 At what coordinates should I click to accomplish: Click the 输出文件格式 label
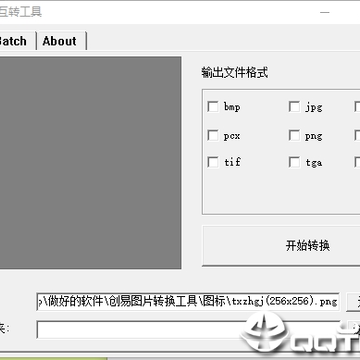coord(235,72)
